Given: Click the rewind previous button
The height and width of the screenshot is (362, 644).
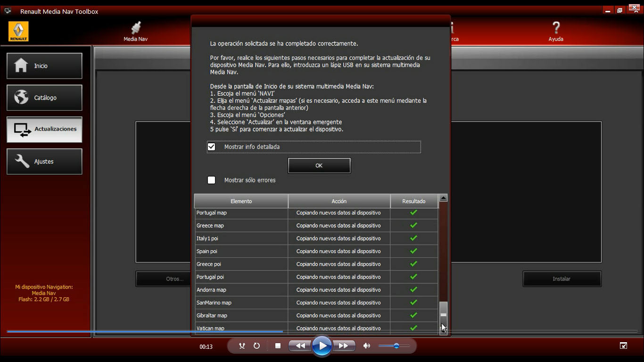Looking at the screenshot, I should tap(300, 346).
